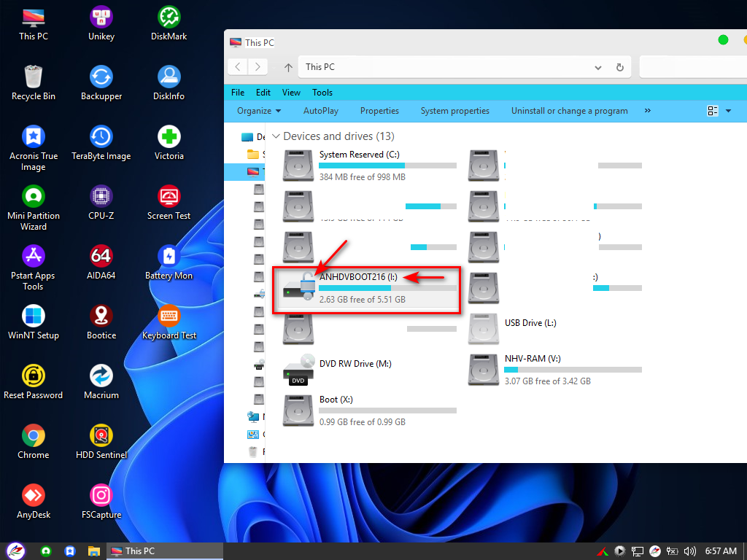Select System Reserved (C:) drive

point(369,166)
